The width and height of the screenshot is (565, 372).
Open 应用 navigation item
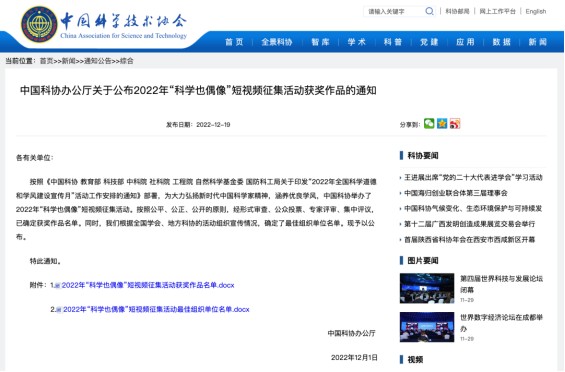(465, 42)
